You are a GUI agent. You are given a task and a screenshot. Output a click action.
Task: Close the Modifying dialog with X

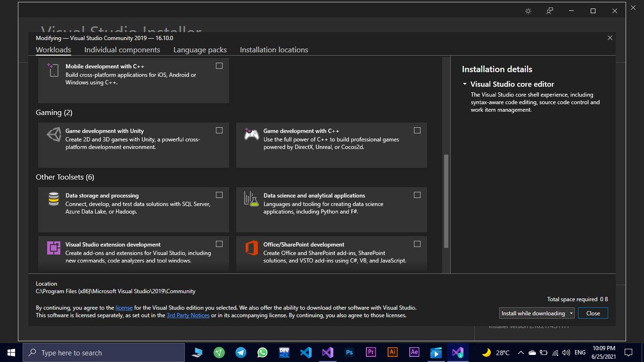coord(610,38)
